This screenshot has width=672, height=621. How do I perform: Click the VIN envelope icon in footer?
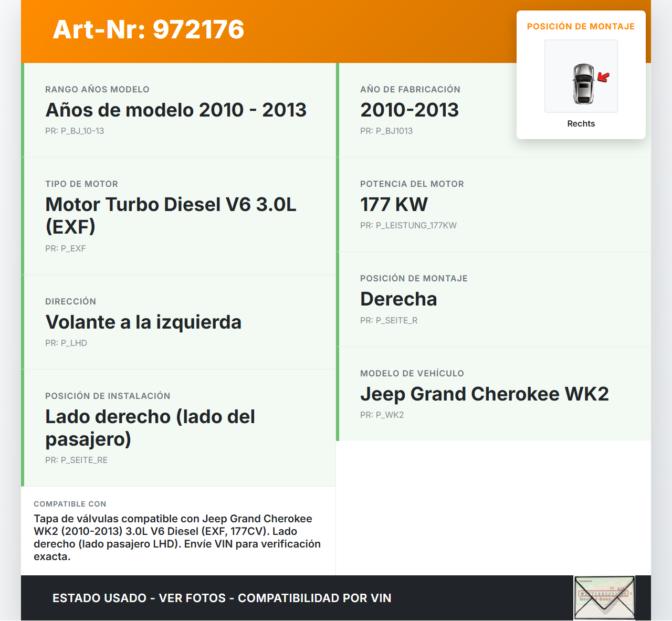(604, 598)
